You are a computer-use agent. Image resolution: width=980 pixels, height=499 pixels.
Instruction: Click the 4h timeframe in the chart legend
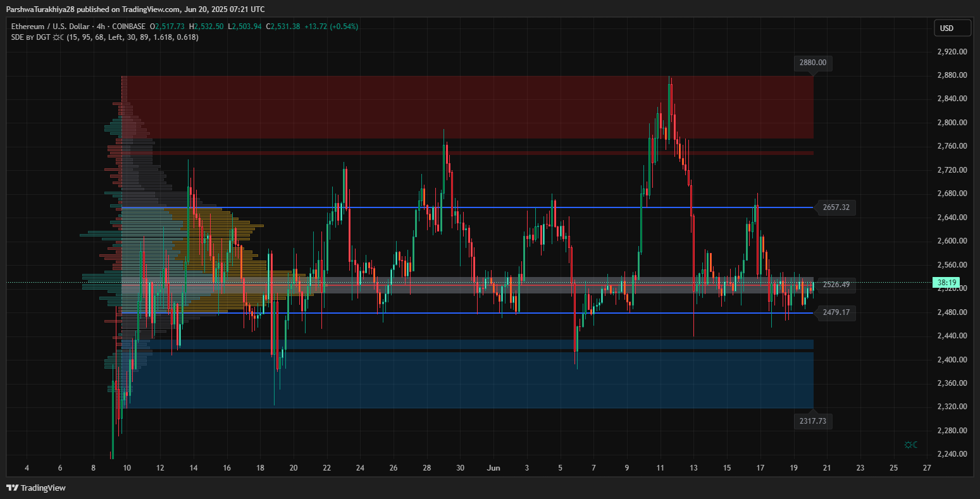[x=101, y=27]
